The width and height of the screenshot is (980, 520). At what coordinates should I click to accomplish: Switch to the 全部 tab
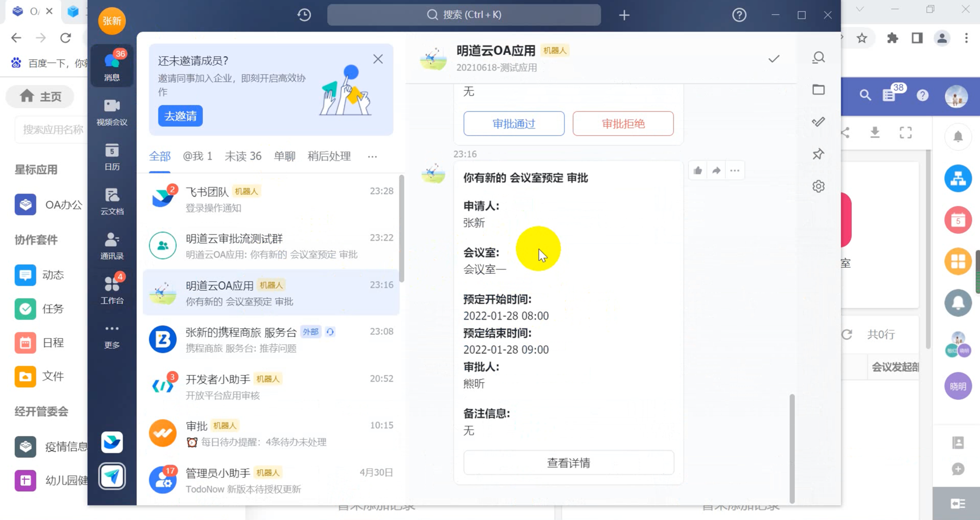coord(160,157)
